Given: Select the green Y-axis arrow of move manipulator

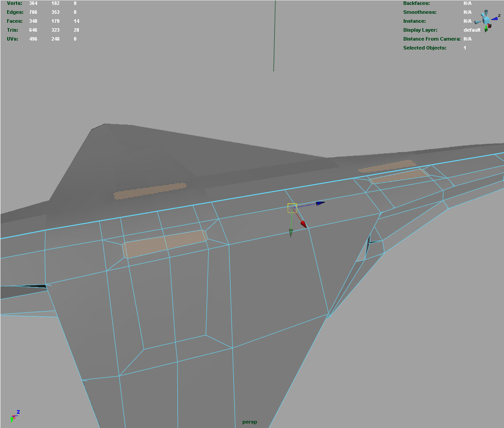Looking at the screenshot, I should [x=291, y=233].
